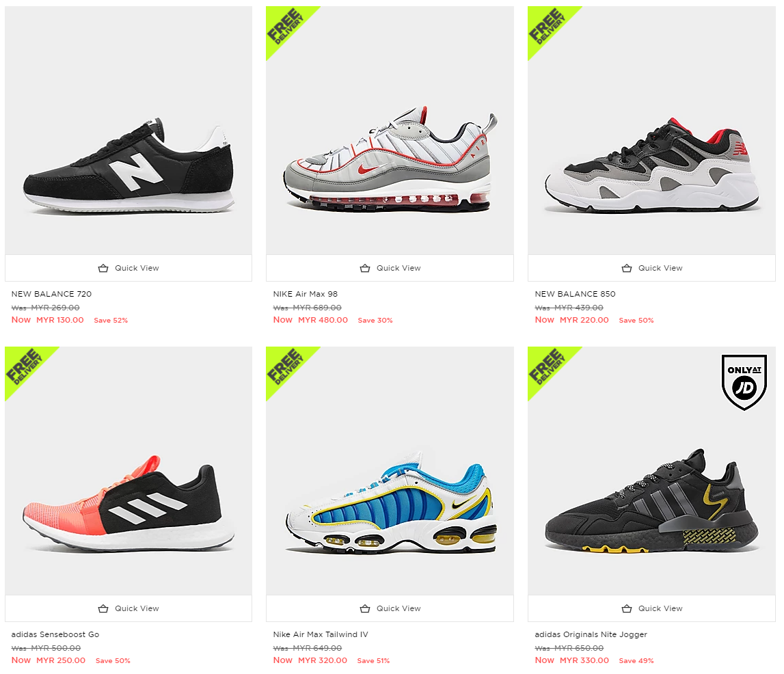Click Quick View basket icon for adidas Nite Jogger
This screenshot has height=674, width=784.
click(x=627, y=608)
